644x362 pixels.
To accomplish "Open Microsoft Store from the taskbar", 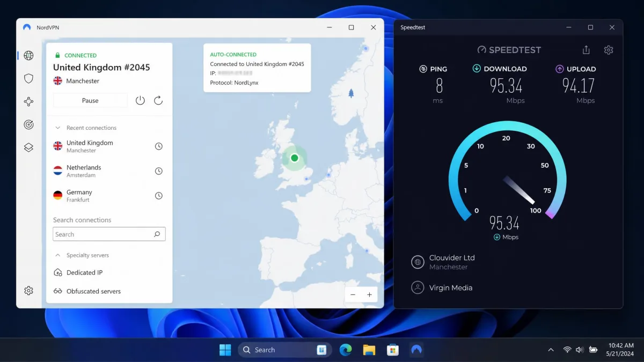I will (393, 350).
